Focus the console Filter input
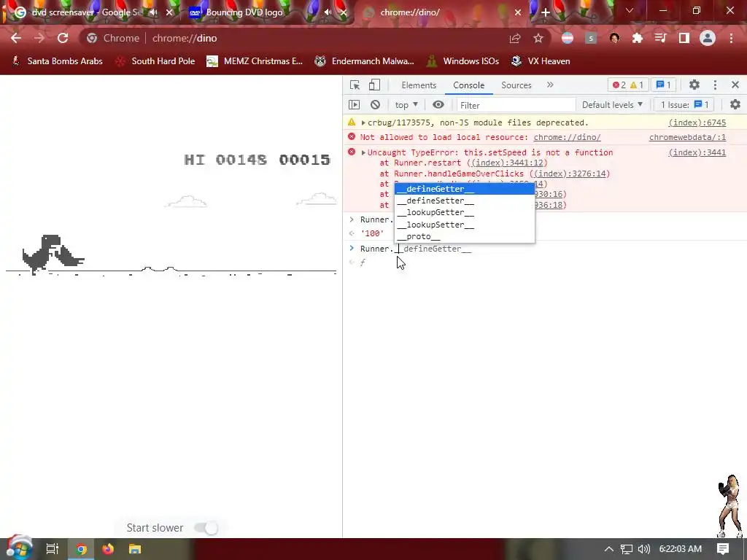 pyautogui.click(x=516, y=105)
